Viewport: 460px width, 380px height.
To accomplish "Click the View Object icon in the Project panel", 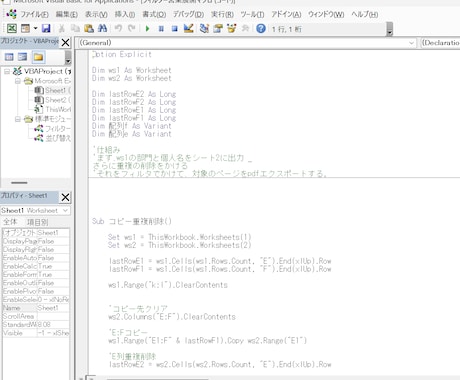I will (23, 57).
